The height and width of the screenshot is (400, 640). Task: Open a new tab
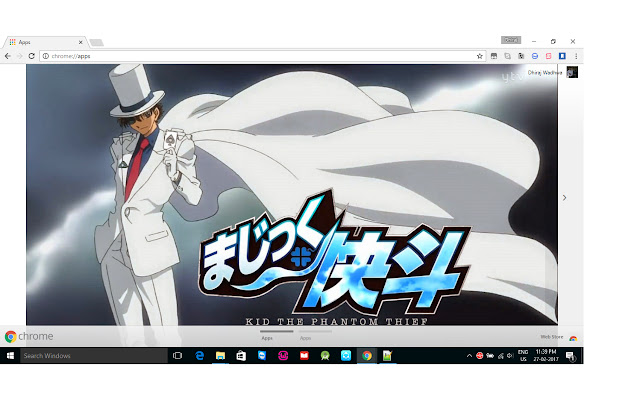97,42
